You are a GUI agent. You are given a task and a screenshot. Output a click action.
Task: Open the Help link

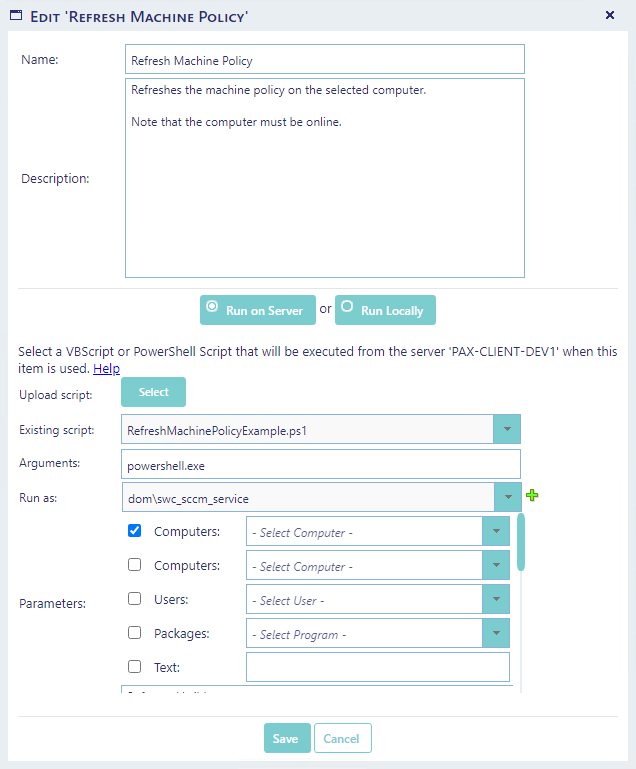pos(106,369)
